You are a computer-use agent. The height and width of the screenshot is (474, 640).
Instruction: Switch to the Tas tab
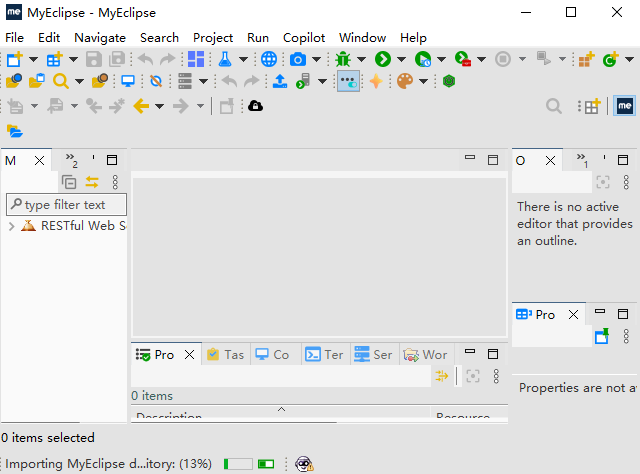(x=225, y=355)
